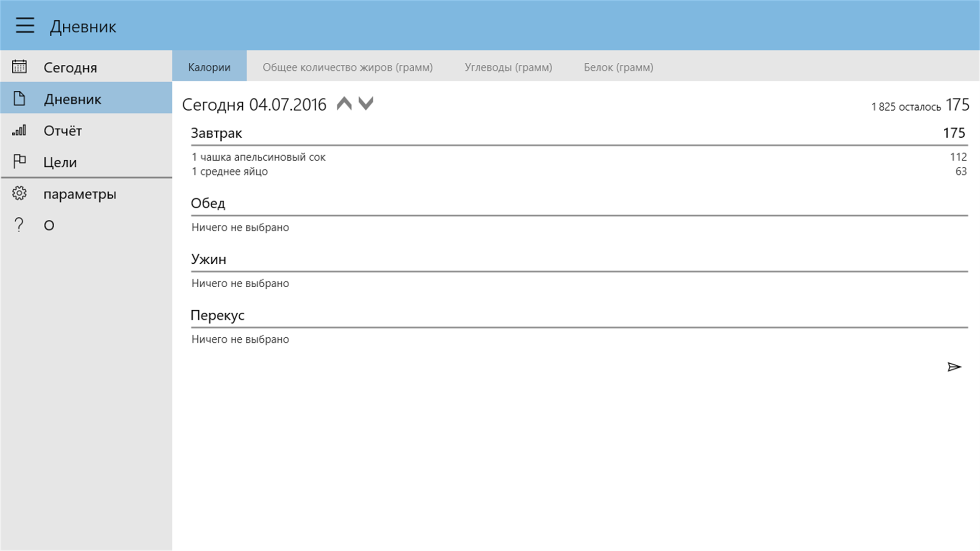This screenshot has width=980, height=551.
Task: Select the Ужин meal section
Action: click(209, 259)
